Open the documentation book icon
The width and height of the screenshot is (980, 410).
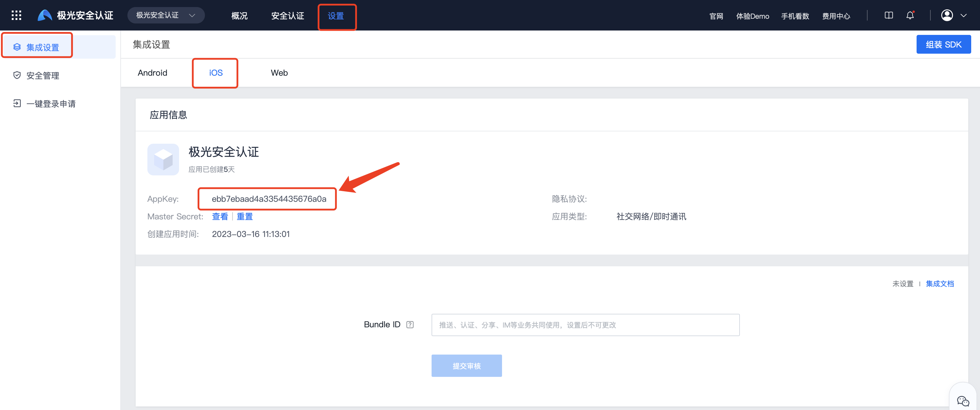pyautogui.click(x=889, y=16)
